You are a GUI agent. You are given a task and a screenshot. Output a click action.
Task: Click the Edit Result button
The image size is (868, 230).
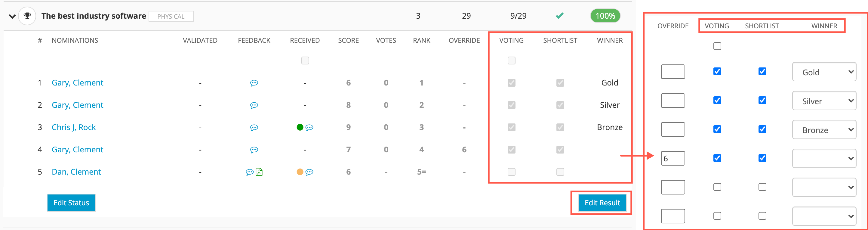pos(602,203)
